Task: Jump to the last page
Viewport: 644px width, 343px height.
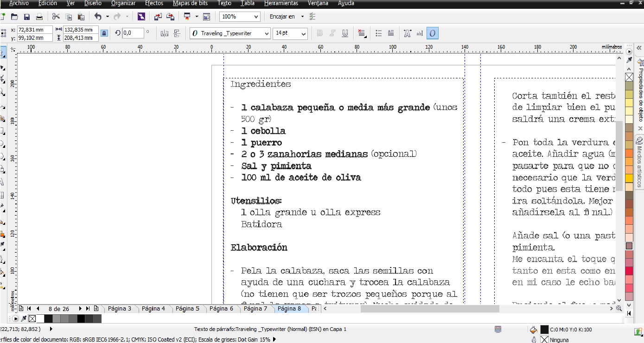Action: pyautogui.click(x=88, y=308)
